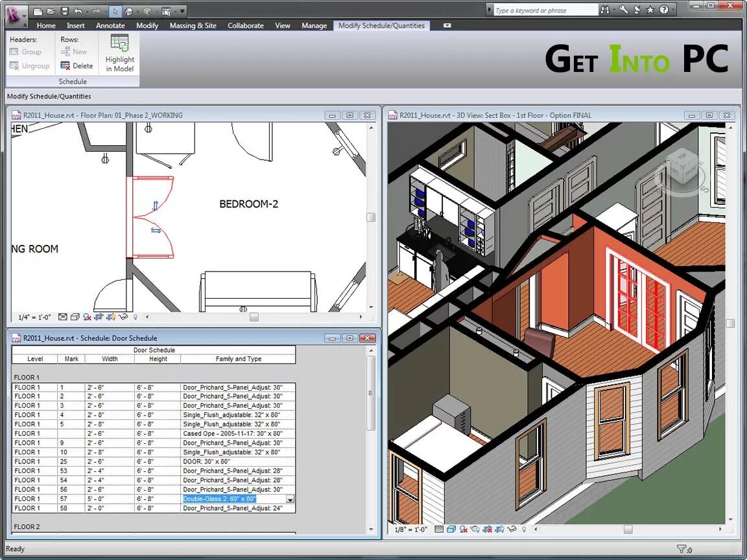Click temporary hide/isolate glasses icon in 3D view
Image resolution: width=747 pixels, height=560 pixels.
pos(512,529)
